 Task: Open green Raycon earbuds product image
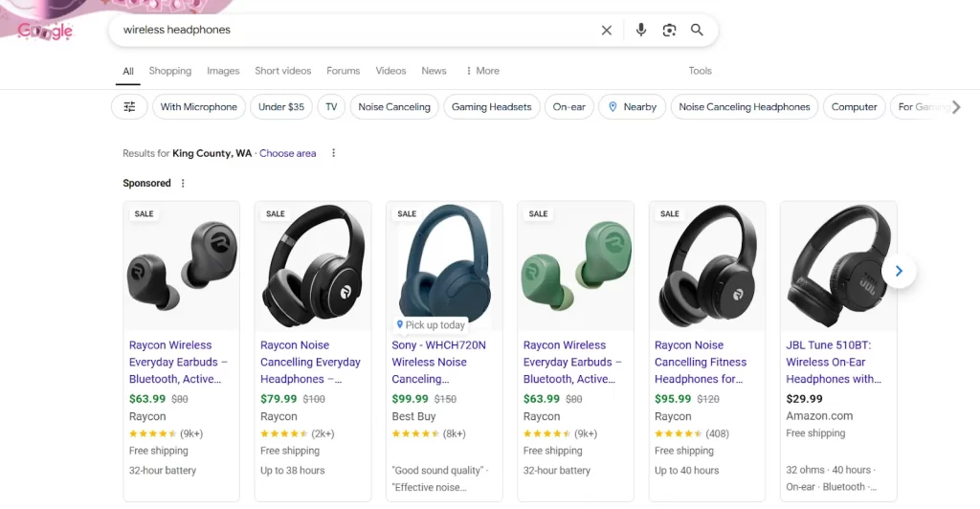(575, 266)
